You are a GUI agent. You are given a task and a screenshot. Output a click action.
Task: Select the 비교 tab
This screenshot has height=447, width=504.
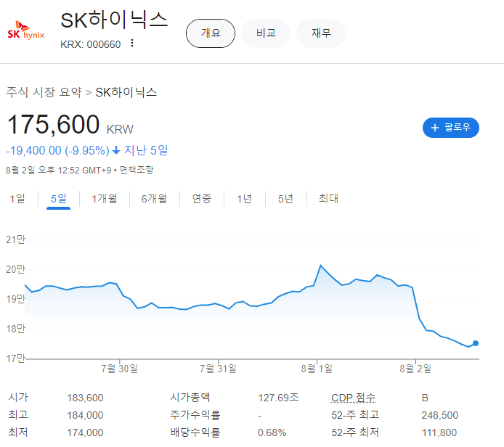[x=266, y=33]
